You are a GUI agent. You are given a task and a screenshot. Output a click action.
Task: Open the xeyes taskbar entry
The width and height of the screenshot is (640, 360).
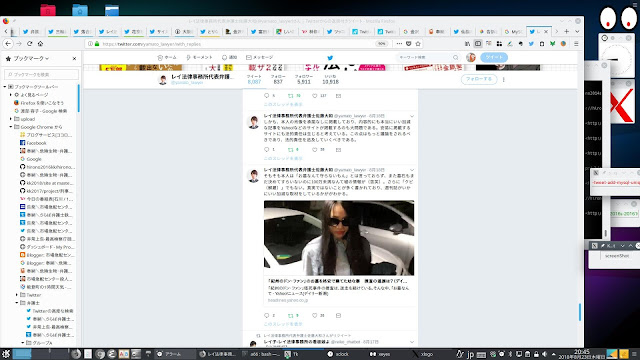click(380, 354)
